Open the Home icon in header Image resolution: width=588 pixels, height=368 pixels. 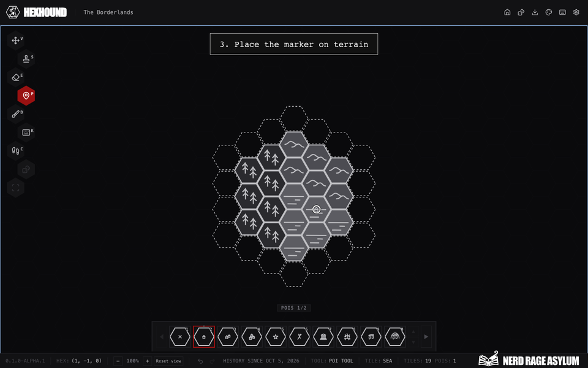click(x=507, y=12)
